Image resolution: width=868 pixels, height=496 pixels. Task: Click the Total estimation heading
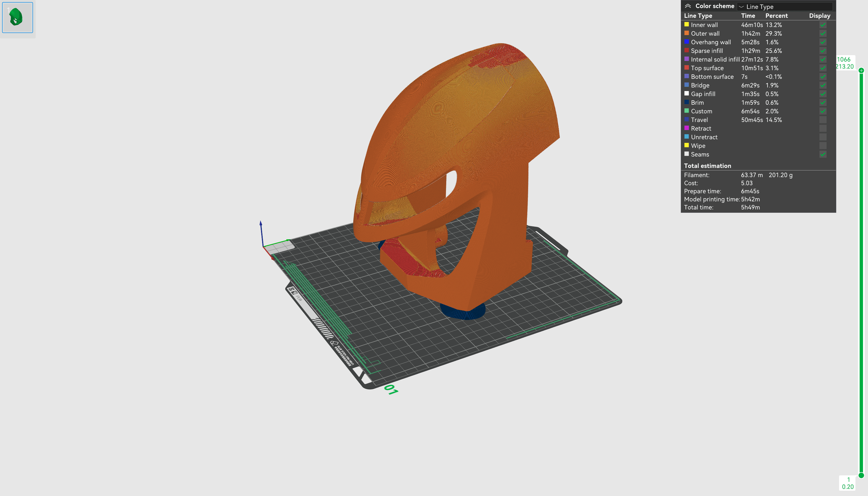pos(707,166)
